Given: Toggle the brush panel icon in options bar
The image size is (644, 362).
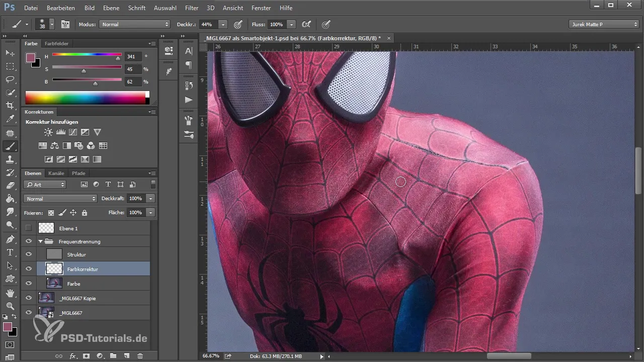Looking at the screenshot, I should click(65, 24).
